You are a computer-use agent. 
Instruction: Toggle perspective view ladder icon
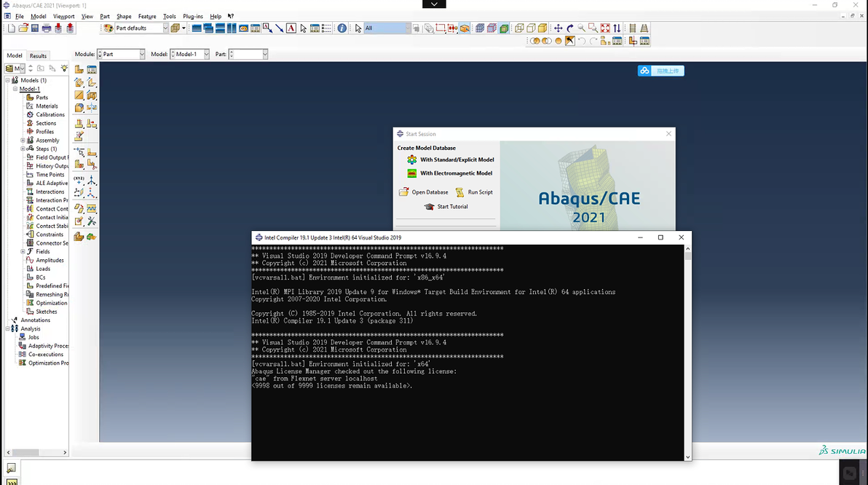(644, 28)
